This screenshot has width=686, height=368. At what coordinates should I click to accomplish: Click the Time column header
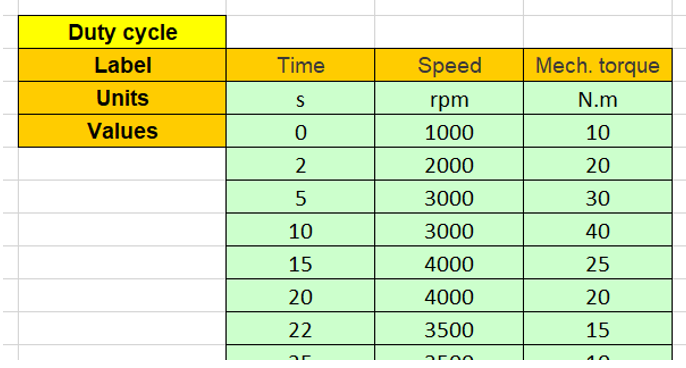(x=301, y=65)
